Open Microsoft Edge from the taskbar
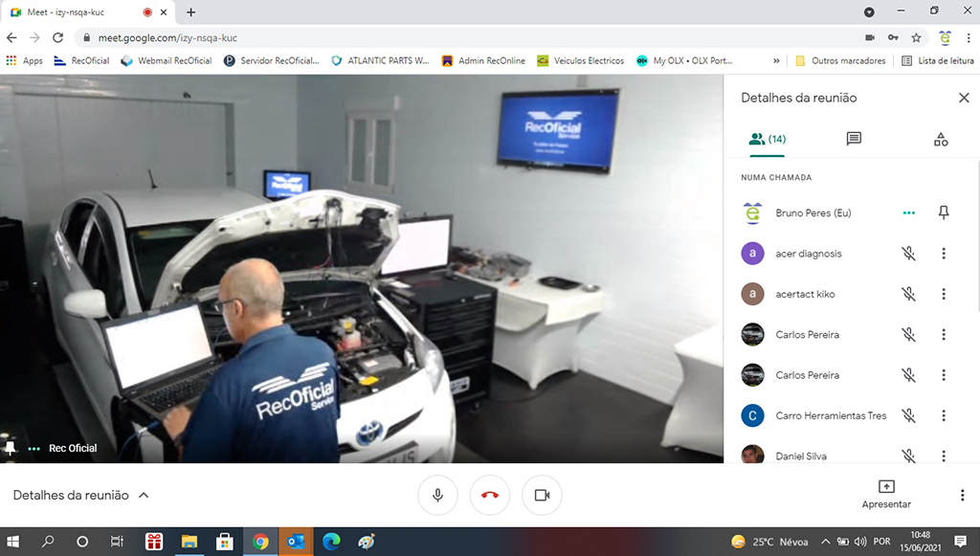The height and width of the screenshot is (556, 980). [331, 542]
